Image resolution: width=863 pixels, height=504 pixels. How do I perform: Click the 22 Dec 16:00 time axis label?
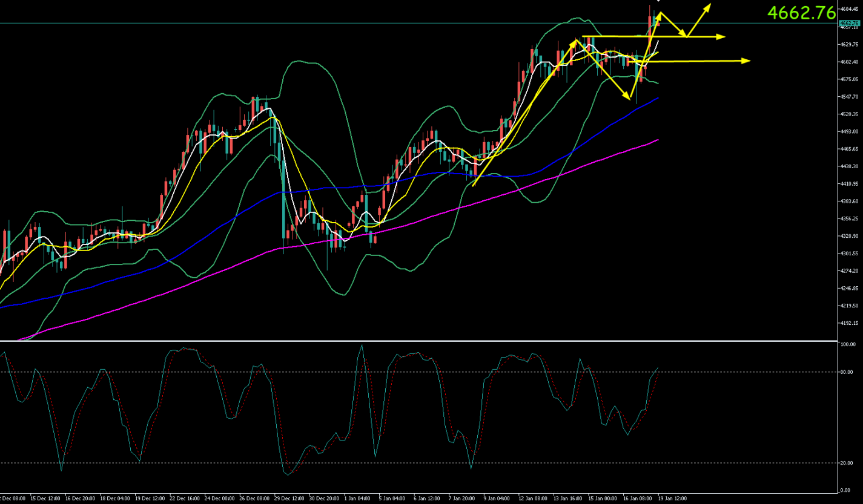[x=185, y=499]
